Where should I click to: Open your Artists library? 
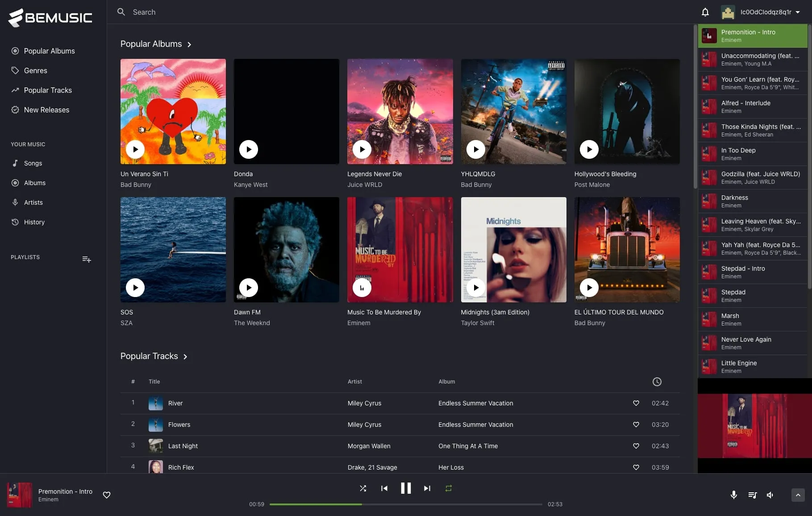click(33, 202)
